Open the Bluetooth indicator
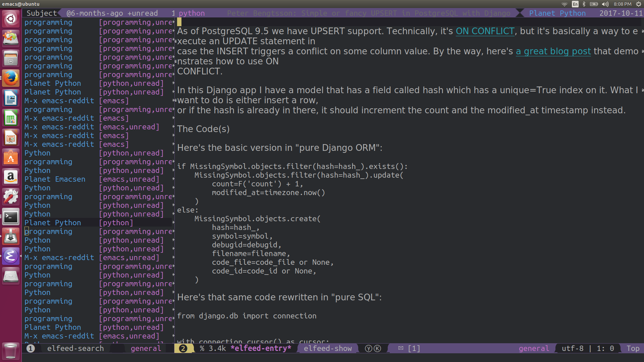Image resolution: width=644 pixels, height=362 pixels. click(x=584, y=4)
